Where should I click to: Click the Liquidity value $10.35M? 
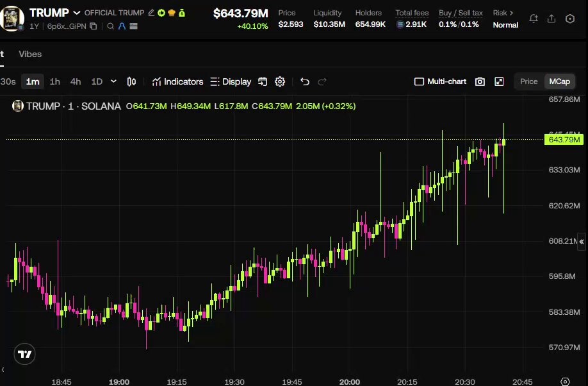coord(329,24)
